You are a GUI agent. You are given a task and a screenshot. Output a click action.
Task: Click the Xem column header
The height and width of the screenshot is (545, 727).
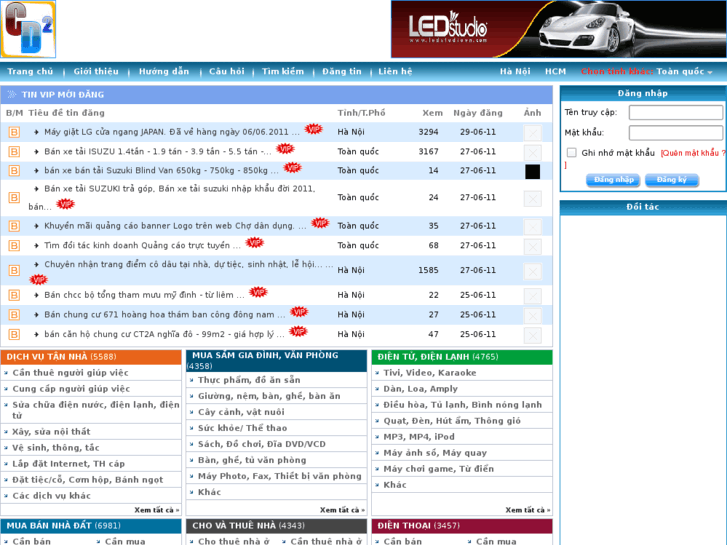point(433,113)
